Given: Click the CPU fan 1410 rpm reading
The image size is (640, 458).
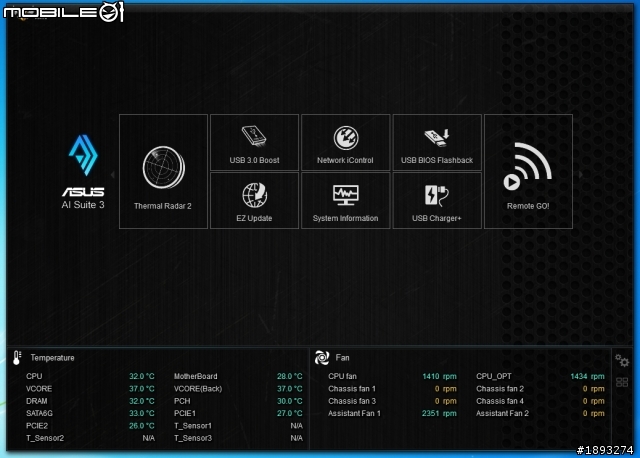Looking at the screenshot, I should pyautogui.click(x=439, y=376).
